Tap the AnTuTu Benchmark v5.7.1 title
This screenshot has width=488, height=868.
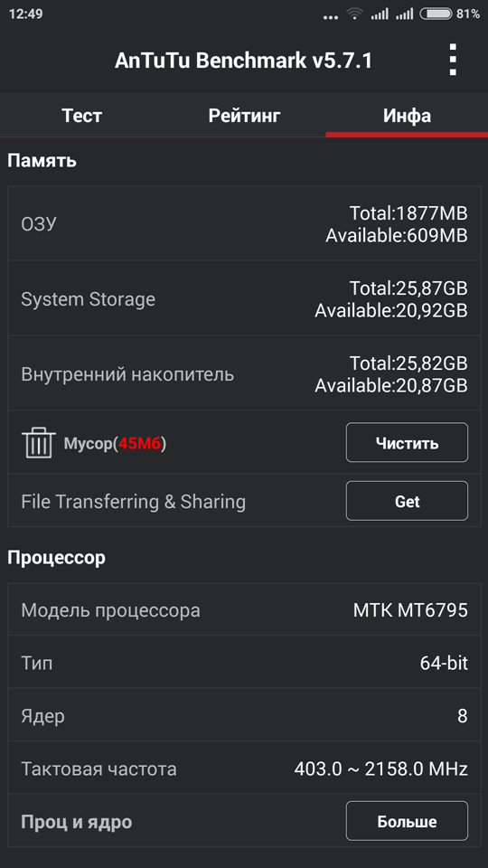coord(243,61)
